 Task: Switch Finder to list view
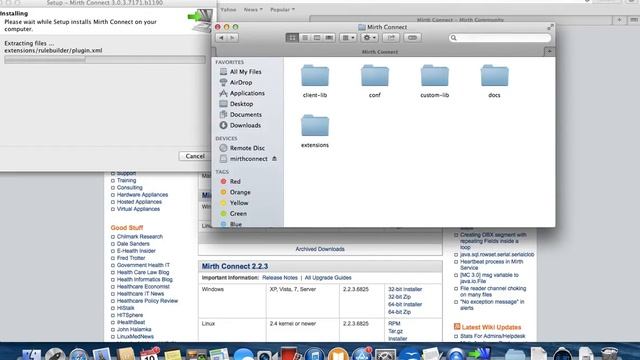click(304, 38)
